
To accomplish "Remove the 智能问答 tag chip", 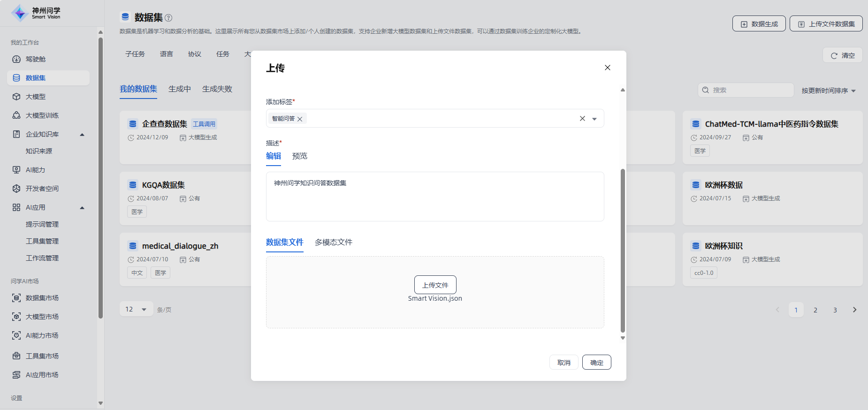I will click(300, 119).
